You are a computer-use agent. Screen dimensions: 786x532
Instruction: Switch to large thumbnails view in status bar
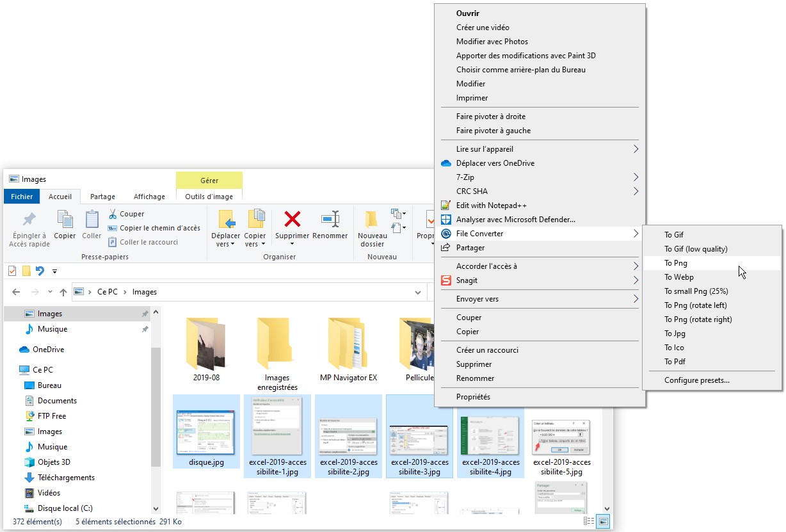[604, 521]
